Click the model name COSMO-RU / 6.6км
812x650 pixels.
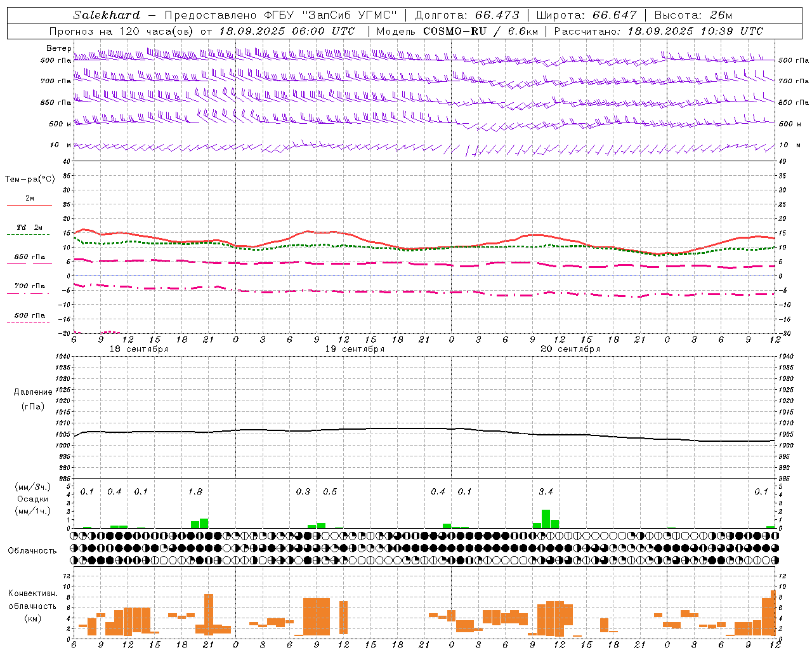pyautogui.click(x=480, y=31)
